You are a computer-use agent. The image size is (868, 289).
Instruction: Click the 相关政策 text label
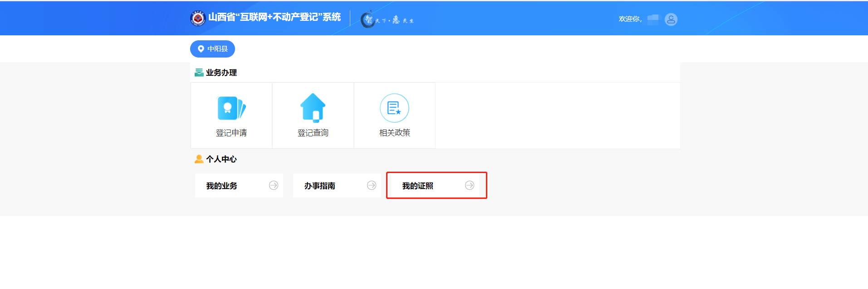[394, 133]
